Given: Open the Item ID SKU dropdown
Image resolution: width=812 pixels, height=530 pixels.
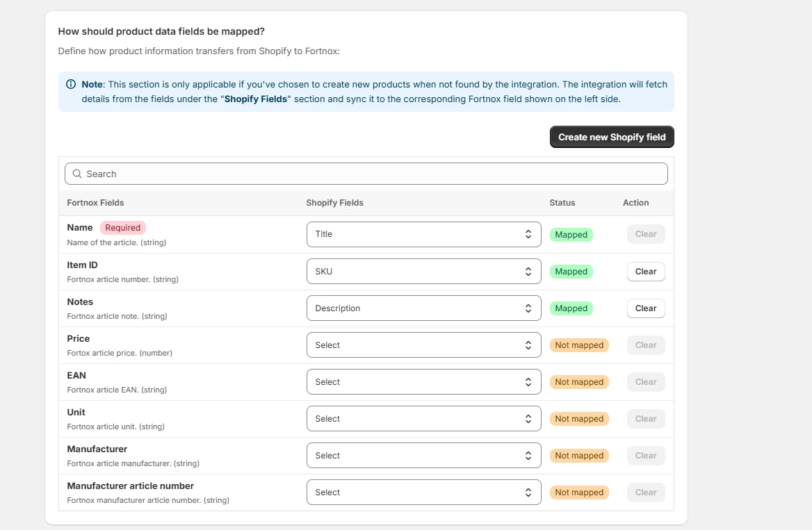Looking at the screenshot, I should pos(423,272).
